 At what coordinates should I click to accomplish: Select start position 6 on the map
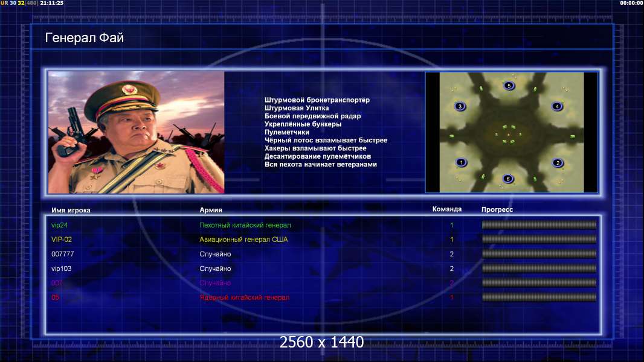coord(508,179)
